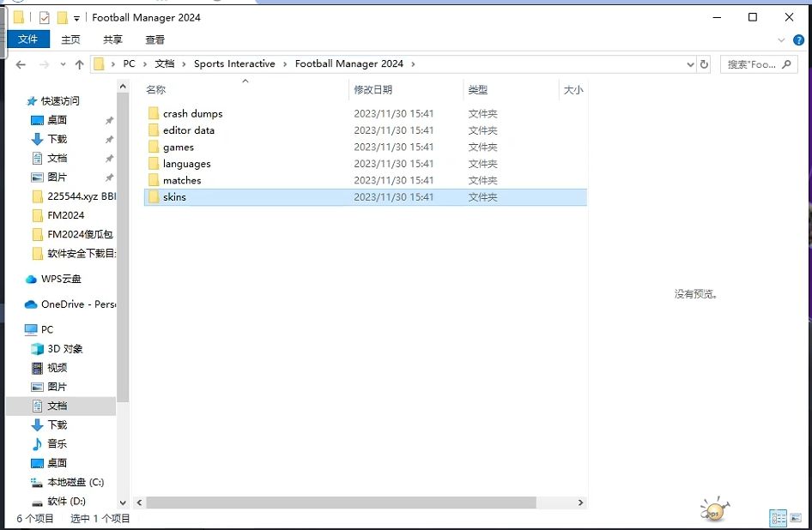This screenshot has width=812, height=530.
Task: Open pinned 下载 under quick access
Action: [57, 139]
